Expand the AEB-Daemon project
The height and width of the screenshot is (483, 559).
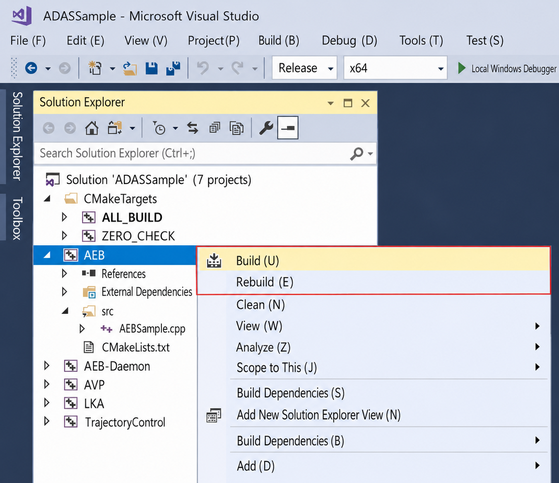47,365
